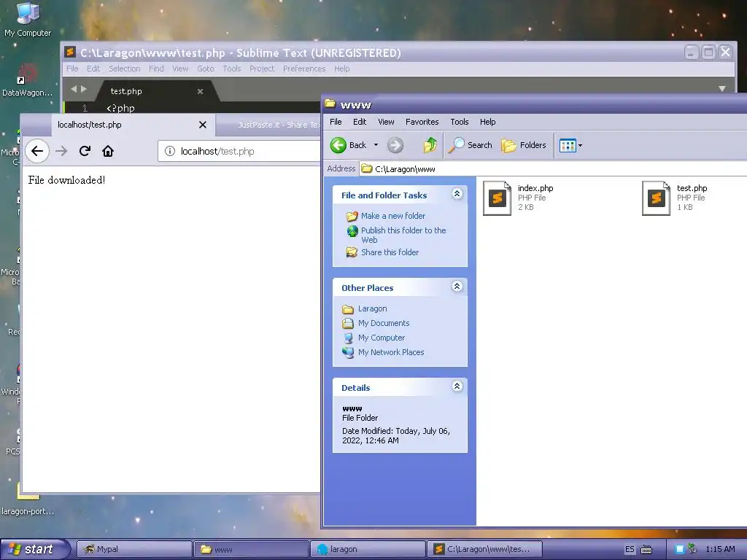Open the Favorites menu in Explorer
Viewport: 747px width, 560px height.
click(x=422, y=122)
